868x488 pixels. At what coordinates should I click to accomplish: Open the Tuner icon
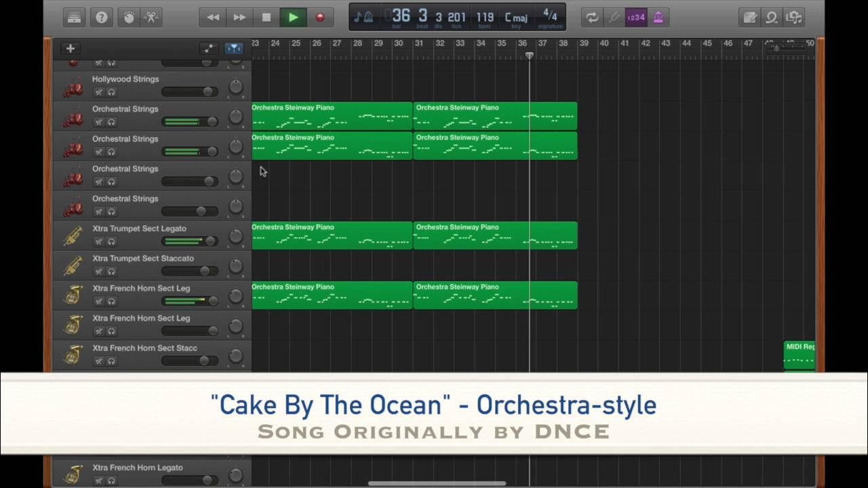click(x=614, y=18)
